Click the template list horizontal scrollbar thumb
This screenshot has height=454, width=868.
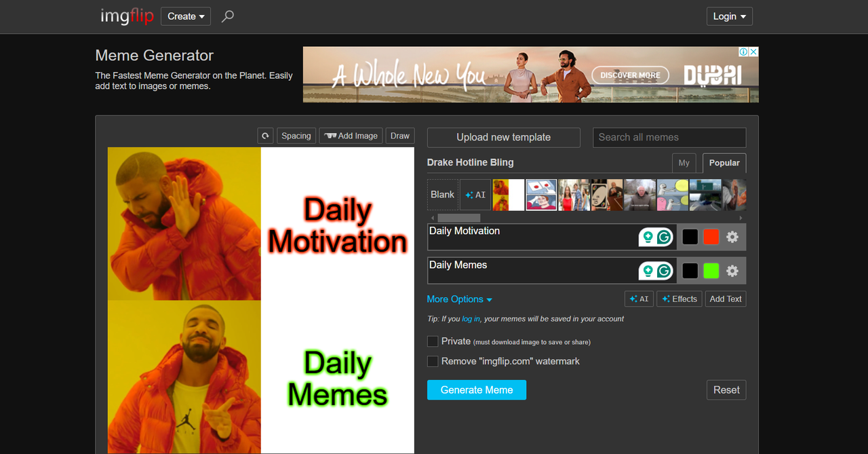[x=458, y=218]
